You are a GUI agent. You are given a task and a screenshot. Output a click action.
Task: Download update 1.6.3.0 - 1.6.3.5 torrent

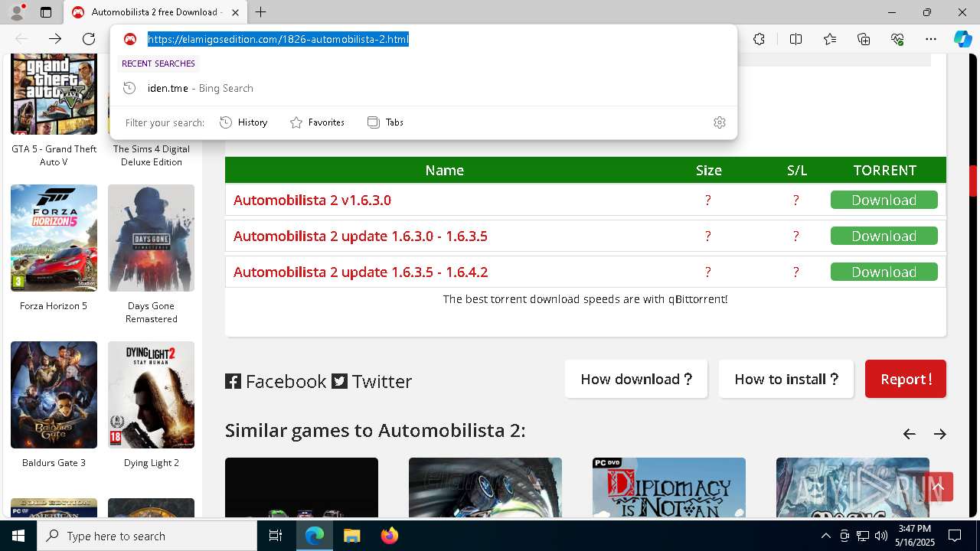884,236
